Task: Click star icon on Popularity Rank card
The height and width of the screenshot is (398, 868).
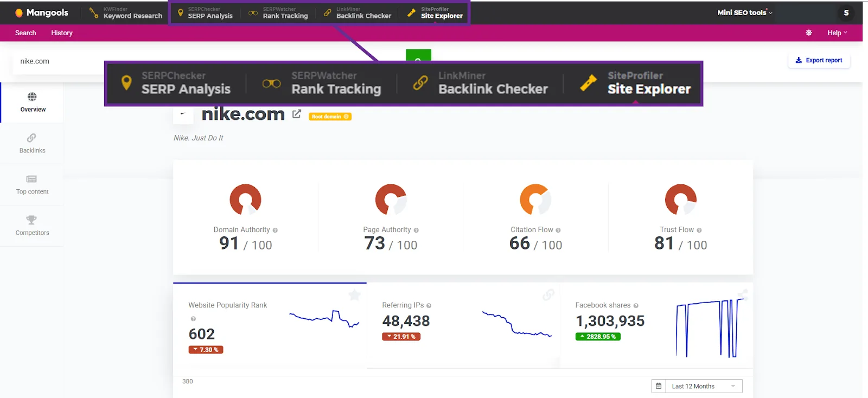Action: 354,295
